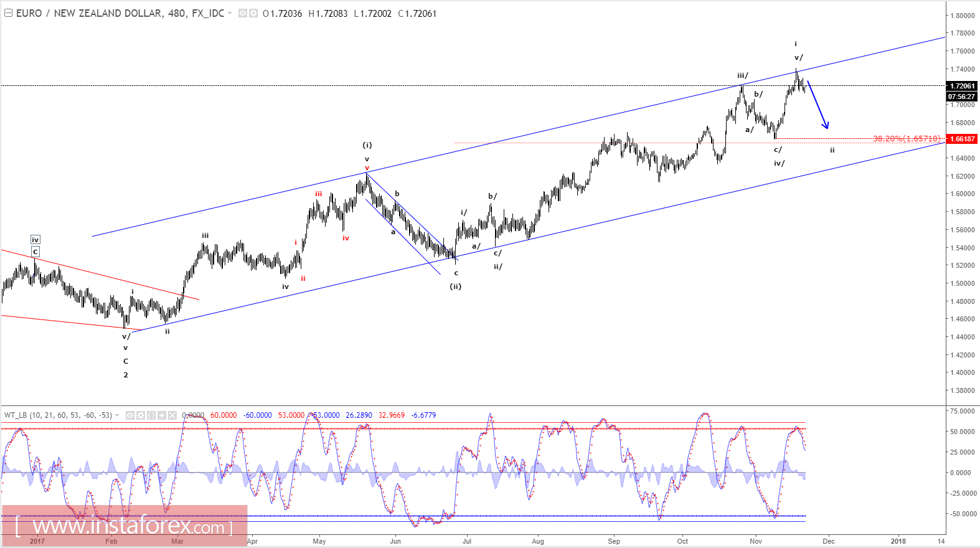Open WT_LB indicator format settings gear

tap(141, 415)
